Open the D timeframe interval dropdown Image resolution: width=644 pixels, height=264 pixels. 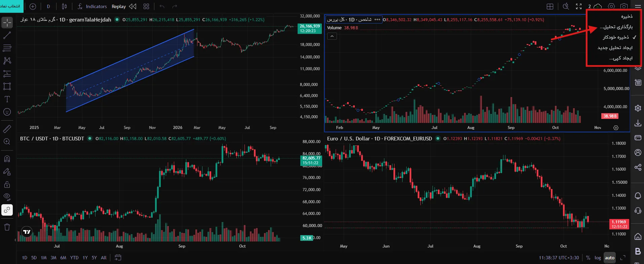(x=48, y=6)
